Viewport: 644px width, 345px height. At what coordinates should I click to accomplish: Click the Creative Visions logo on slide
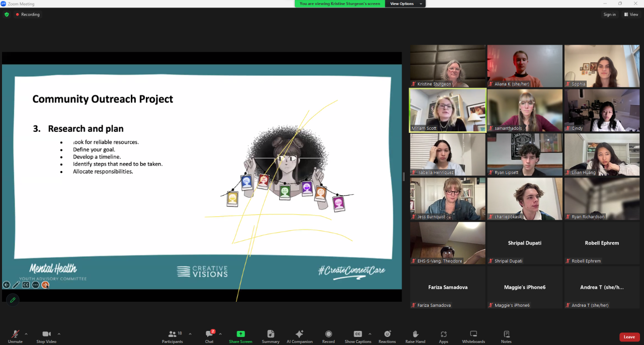pos(202,272)
